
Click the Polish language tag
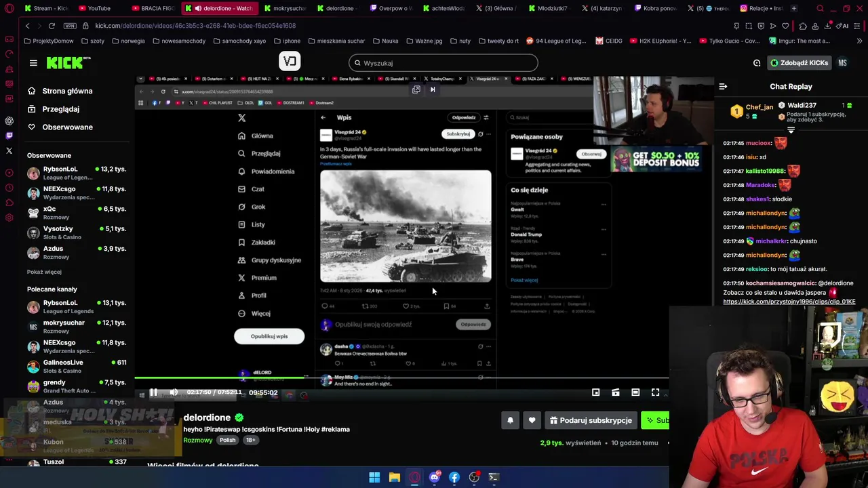227,441
